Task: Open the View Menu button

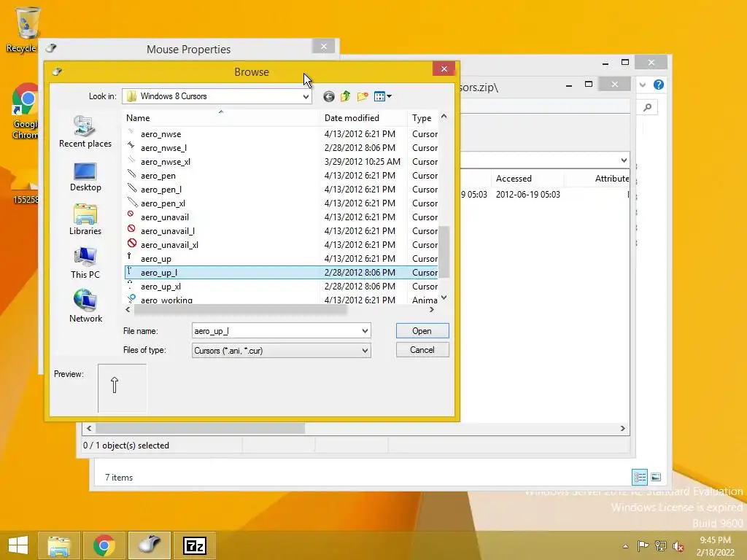Action: click(x=382, y=97)
